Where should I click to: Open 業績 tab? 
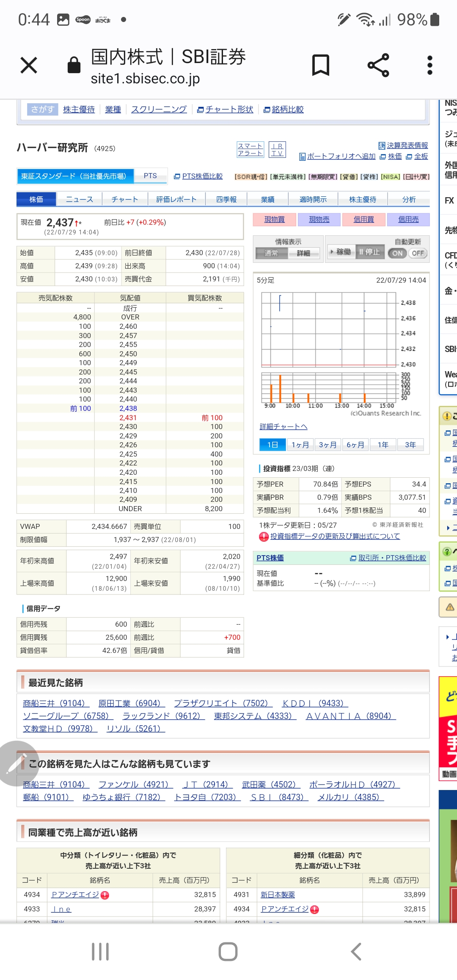(x=267, y=199)
